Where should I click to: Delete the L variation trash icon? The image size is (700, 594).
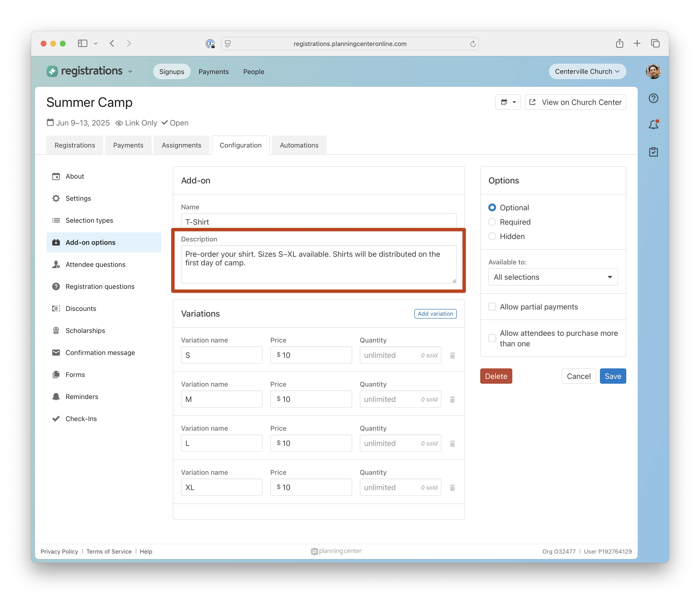coord(452,444)
